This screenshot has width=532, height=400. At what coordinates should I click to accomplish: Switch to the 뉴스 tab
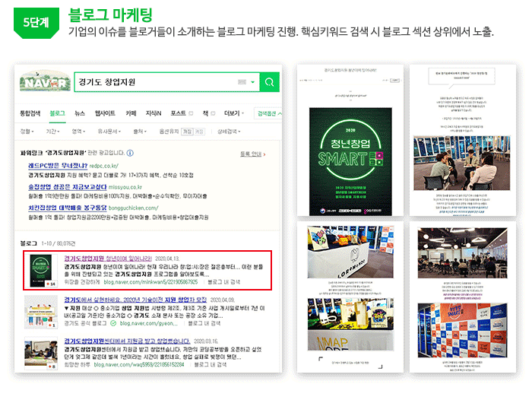tap(80, 113)
